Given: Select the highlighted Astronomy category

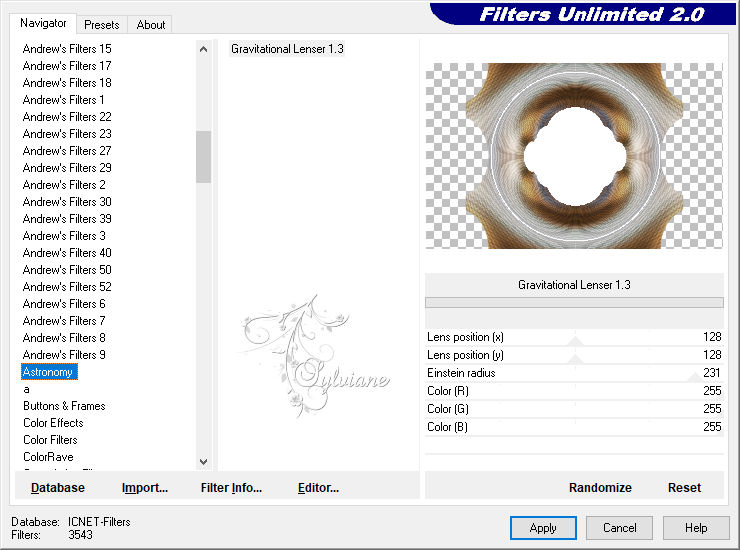Looking at the screenshot, I should point(49,372).
